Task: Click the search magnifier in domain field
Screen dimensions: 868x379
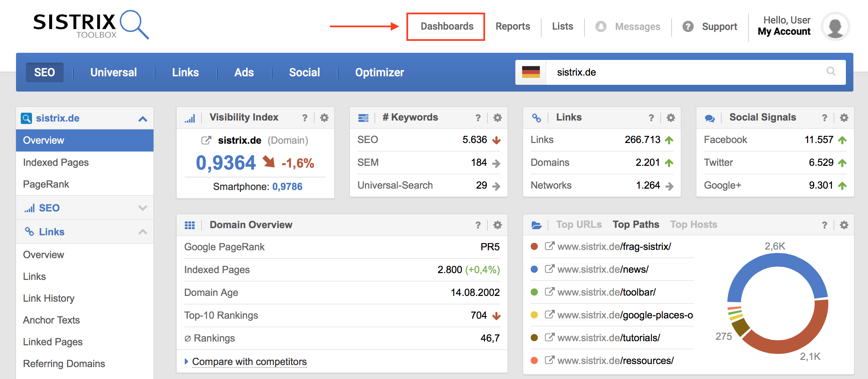Action: pos(831,71)
